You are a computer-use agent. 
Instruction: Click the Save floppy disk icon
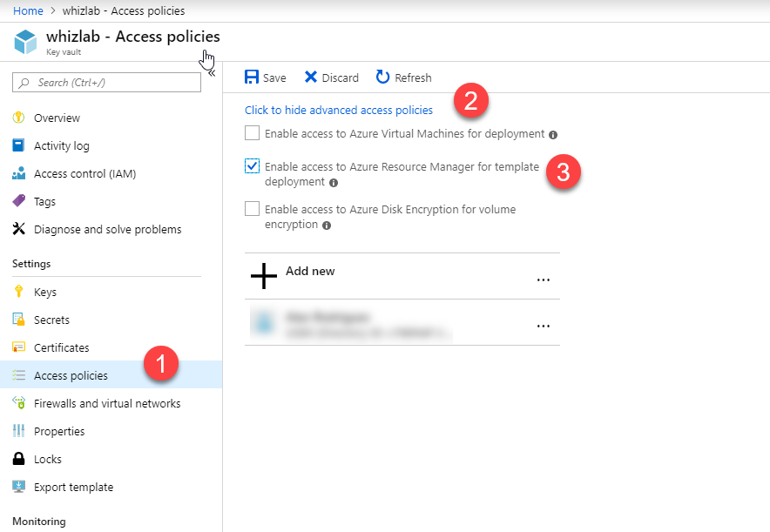click(252, 77)
